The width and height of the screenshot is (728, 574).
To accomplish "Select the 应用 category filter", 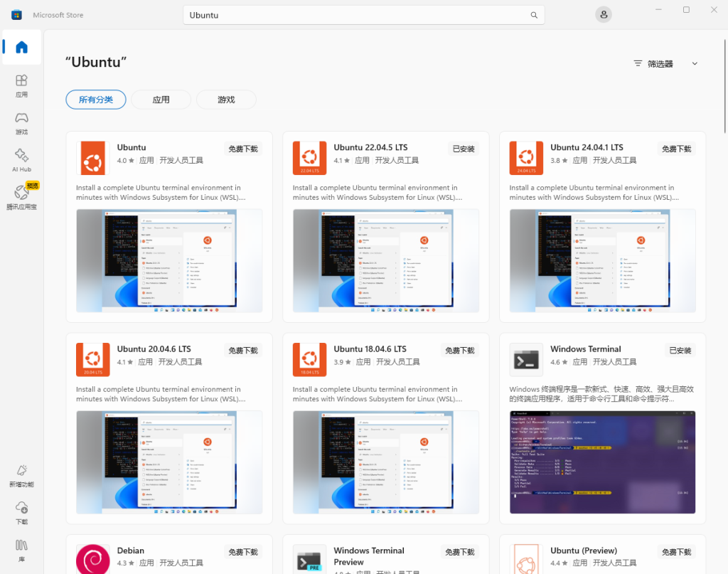I will (x=161, y=100).
